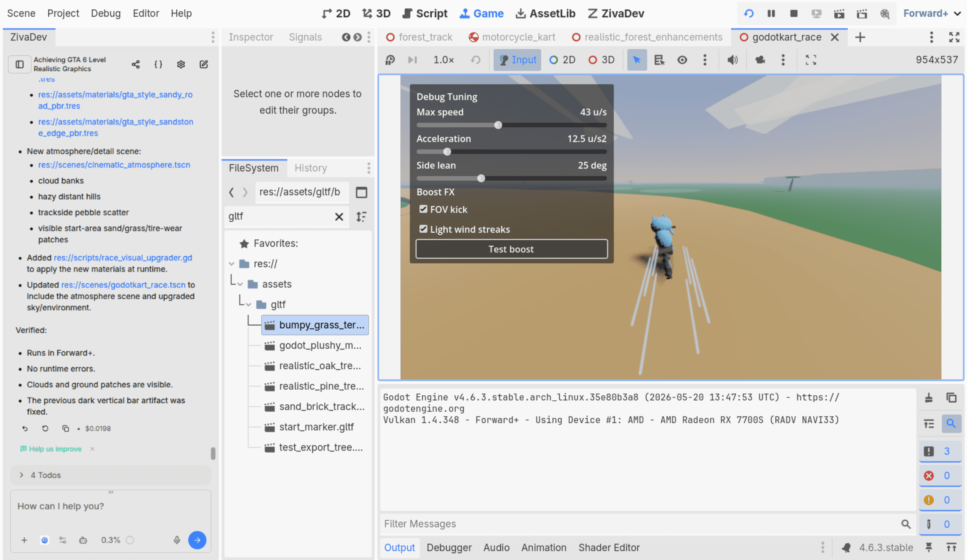967x560 pixels.
Task: Select 3D node selection mode
Action: (601, 60)
